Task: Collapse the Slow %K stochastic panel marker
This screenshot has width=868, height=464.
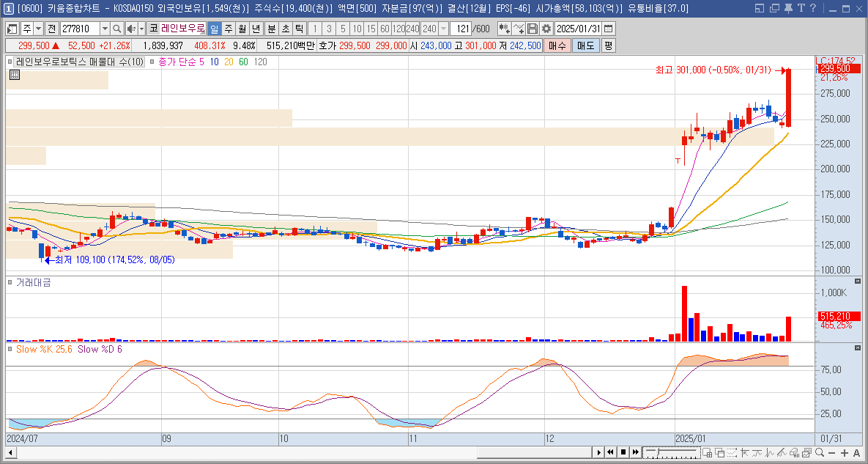Action: [10, 349]
